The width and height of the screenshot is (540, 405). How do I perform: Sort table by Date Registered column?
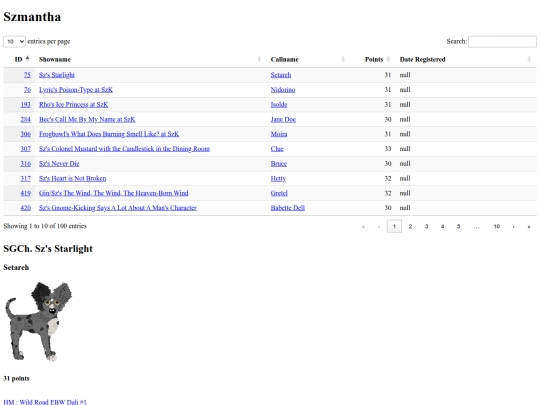click(x=466, y=59)
